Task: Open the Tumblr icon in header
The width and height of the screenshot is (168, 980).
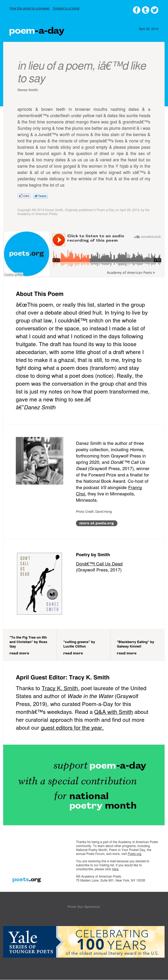Action: click(x=146, y=10)
